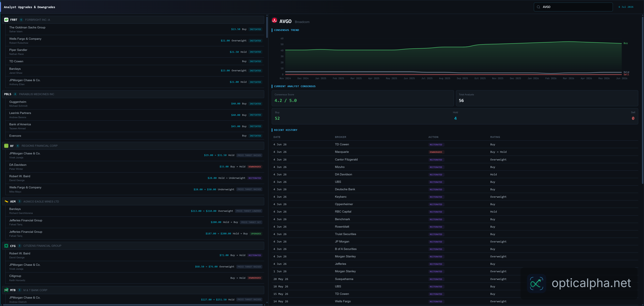The width and height of the screenshot is (644, 306).
Task: Click the Total Analysts 56 card
Action: click(x=547, y=98)
